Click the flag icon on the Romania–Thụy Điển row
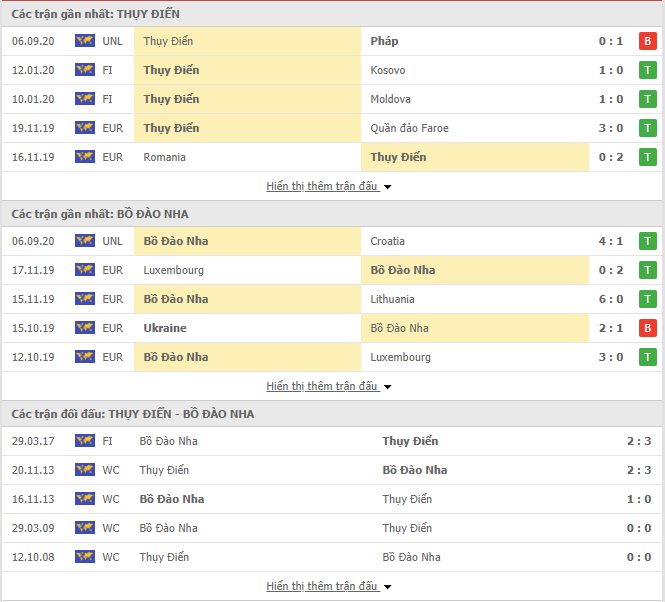 click(85, 157)
